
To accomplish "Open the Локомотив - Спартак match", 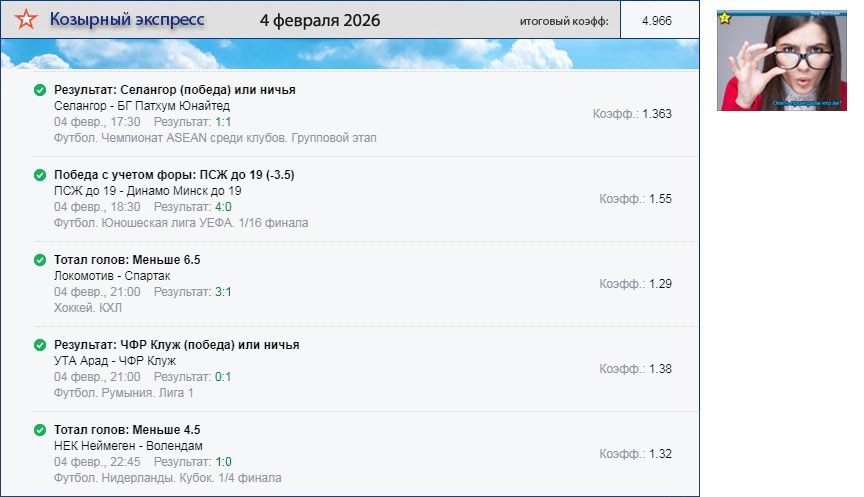I will click(x=112, y=275).
